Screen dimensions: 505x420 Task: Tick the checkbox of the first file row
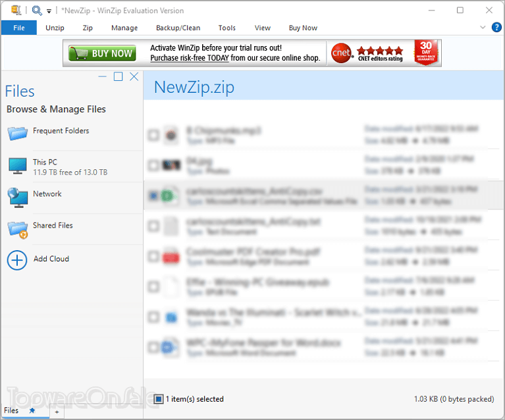pos(153,135)
